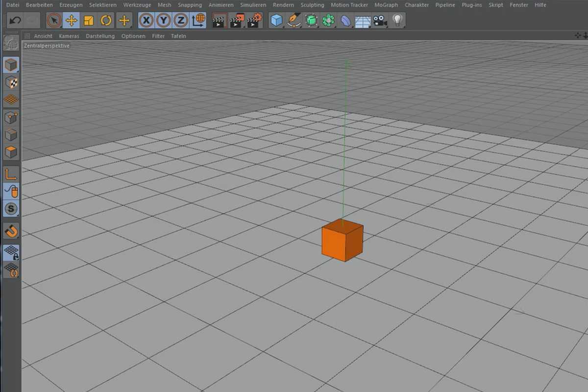
Task: Toggle the Y axis lock
Action: tap(164, 21)
